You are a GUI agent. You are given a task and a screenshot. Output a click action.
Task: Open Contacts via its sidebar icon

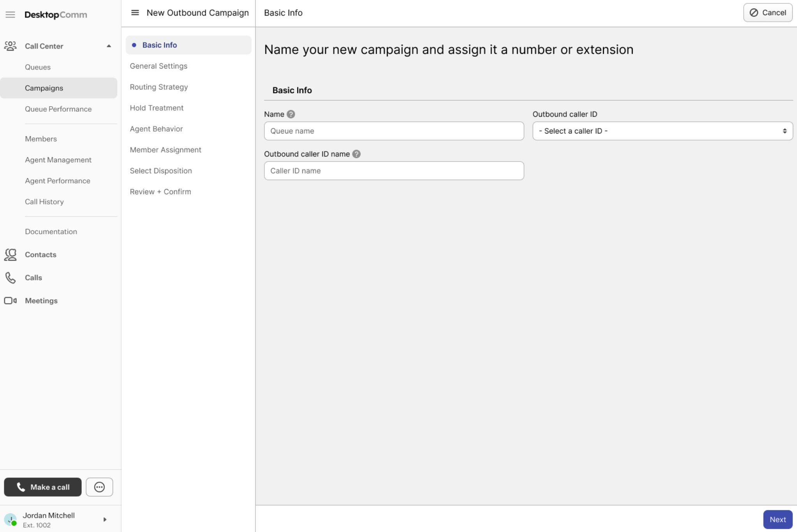(11, 255)
